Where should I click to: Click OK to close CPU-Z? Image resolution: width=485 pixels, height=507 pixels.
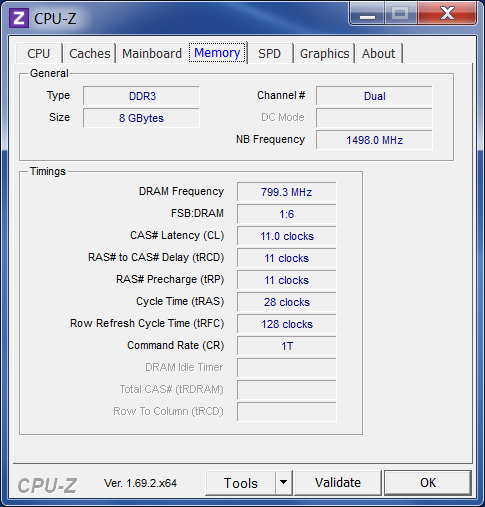point(428,483)
